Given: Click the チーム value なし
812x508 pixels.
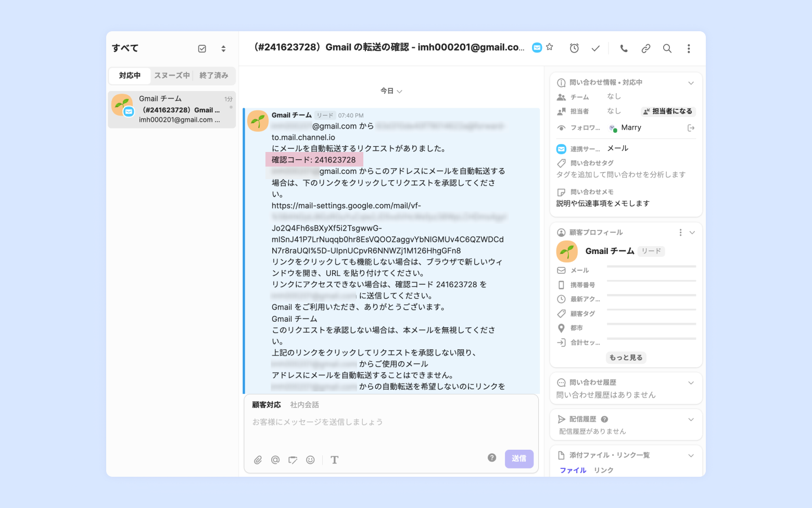Looking at the screenshot, I should [614, 97].
